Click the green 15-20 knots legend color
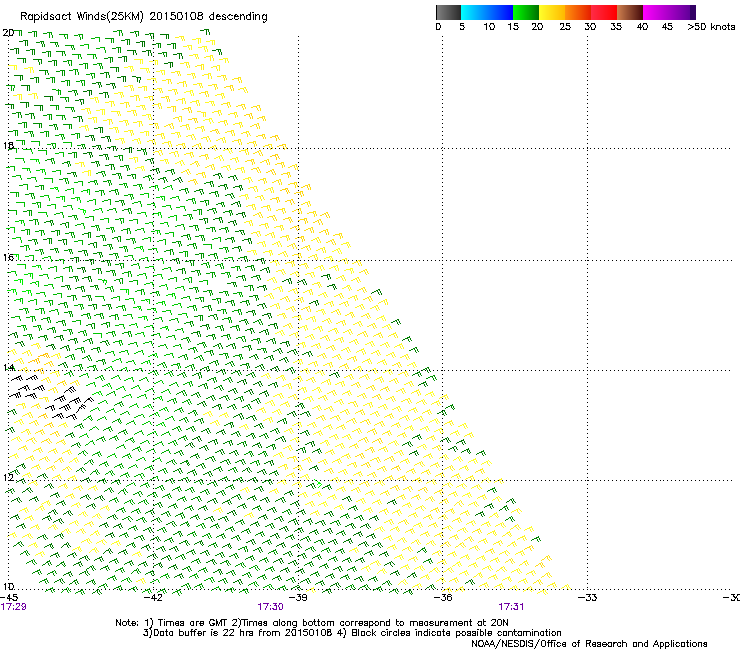 526,12
